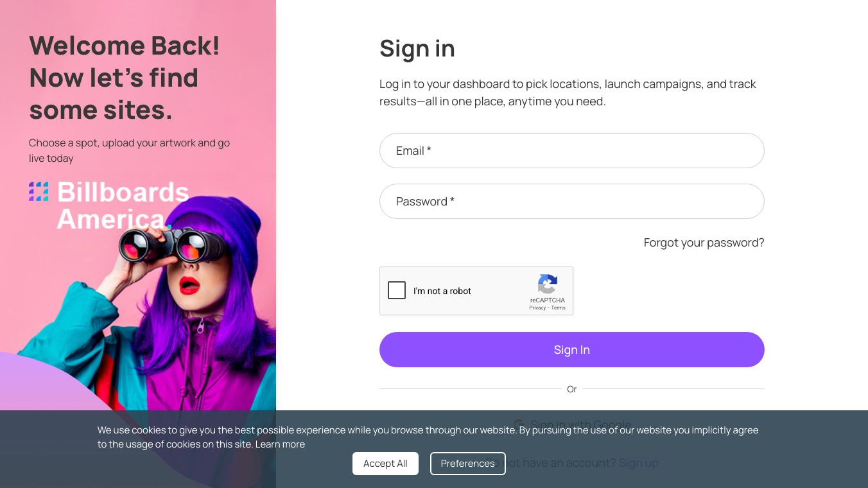Focus the Email input field

point(571,151)
